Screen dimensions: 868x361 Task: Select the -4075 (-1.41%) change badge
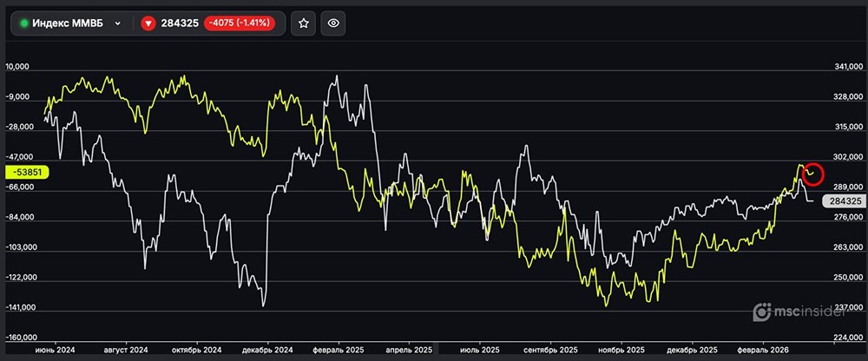(x=240, y=23)
